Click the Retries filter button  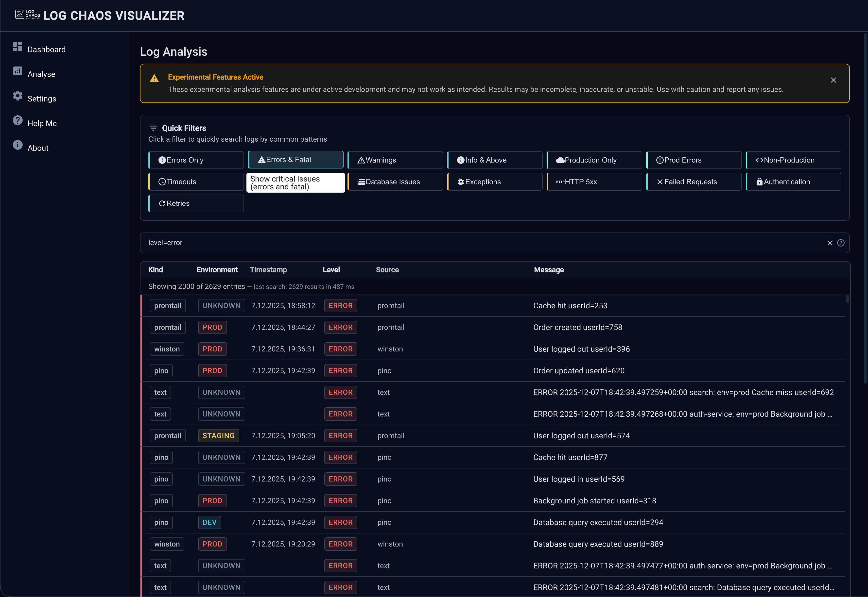point(196,203)
